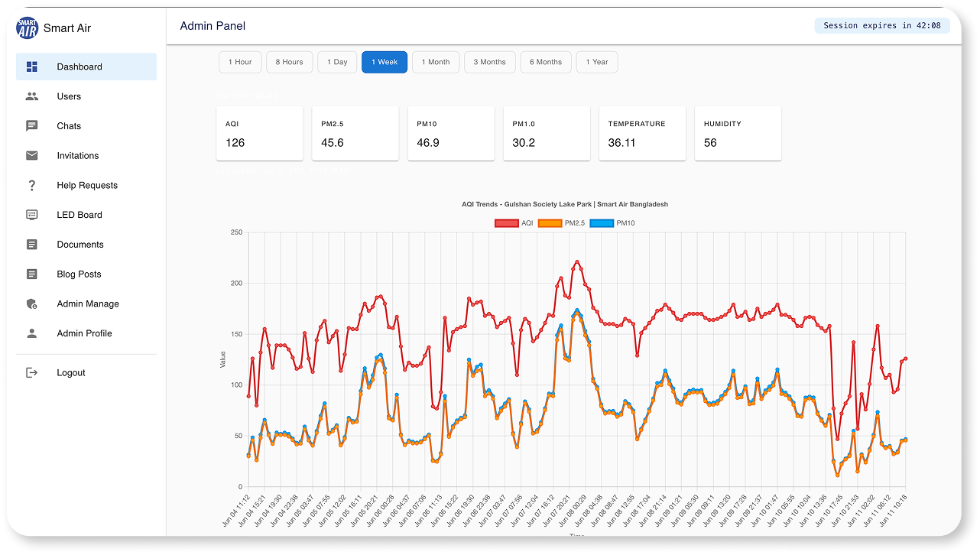Click the Admin Manage shield icon
Viewport: 980px width, 555px height.
point(32,304)
